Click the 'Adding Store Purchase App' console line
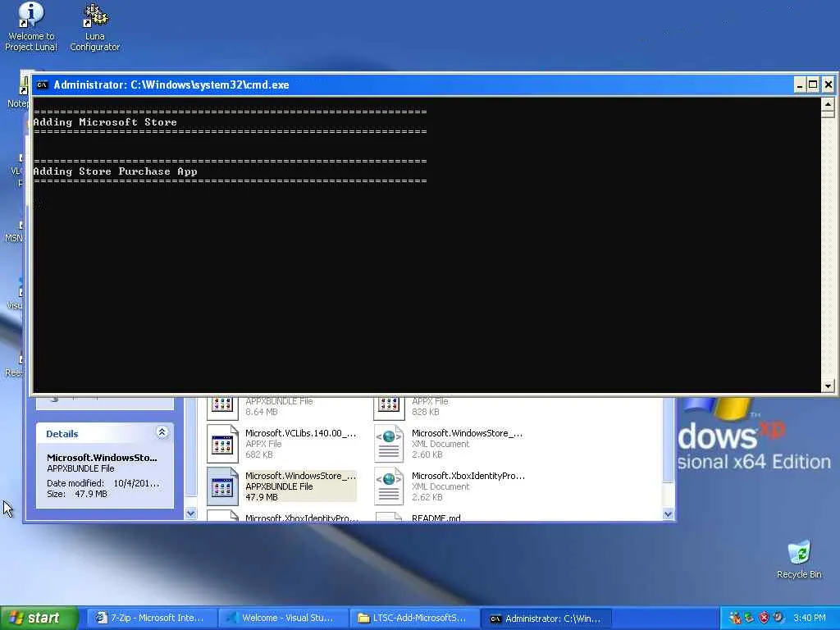The image size is (840, 630). click(x=115, y=171)
